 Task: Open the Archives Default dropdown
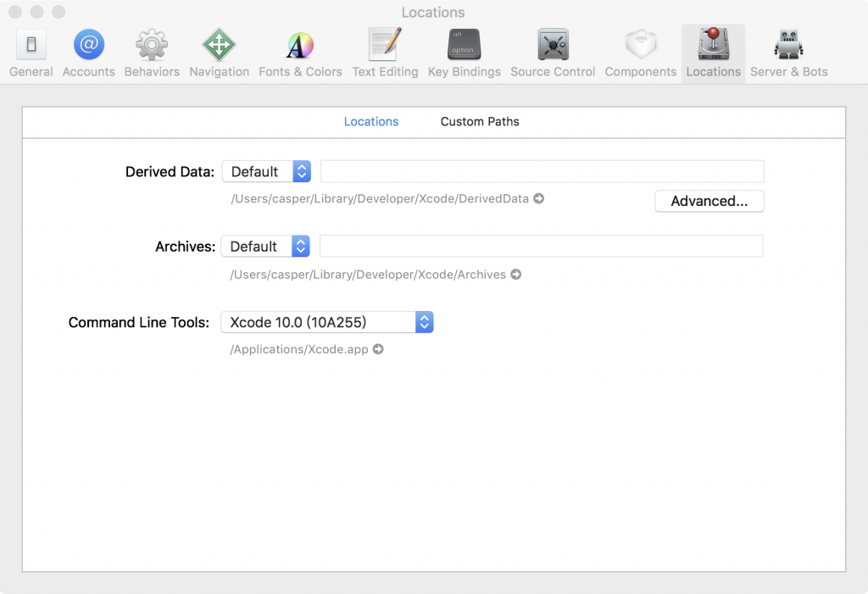pos(265,246)
